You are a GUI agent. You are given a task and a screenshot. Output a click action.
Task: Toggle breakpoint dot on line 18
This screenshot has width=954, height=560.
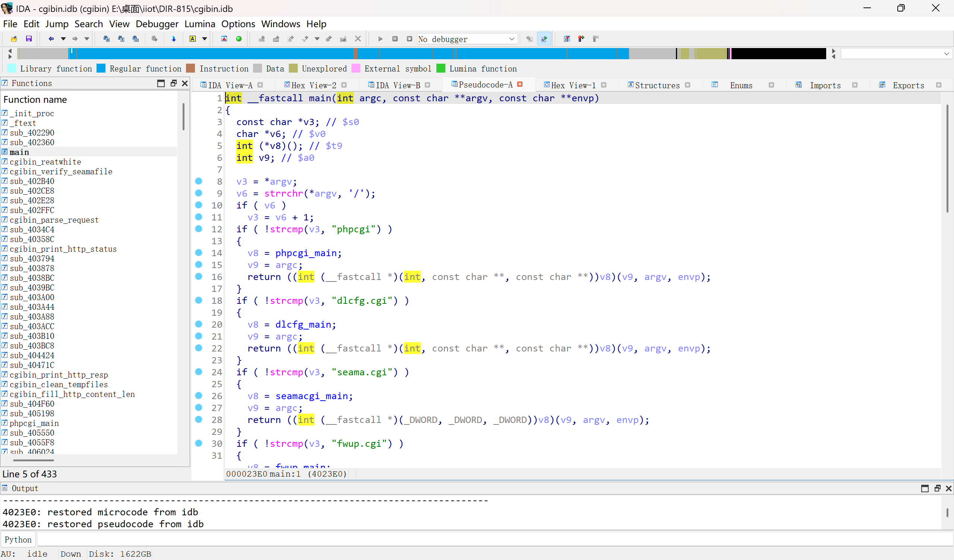199,300
